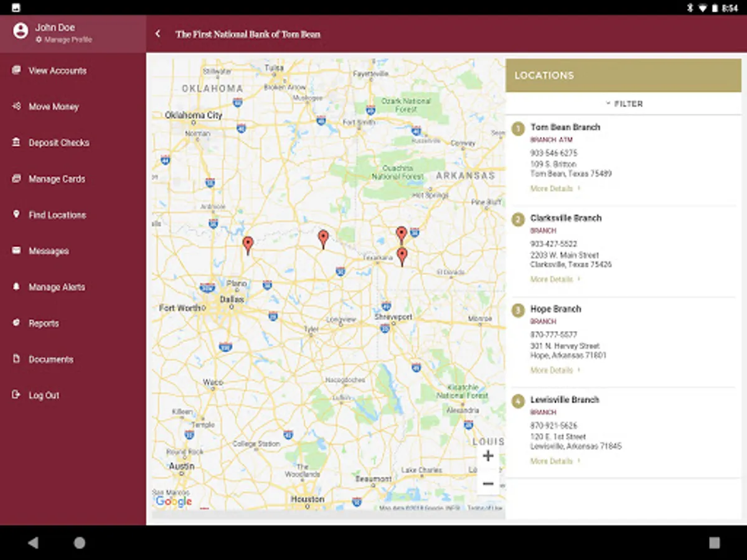Click the Manage Profile link
The width and height of the screenshot is (747, 560).
click(63, 40)
